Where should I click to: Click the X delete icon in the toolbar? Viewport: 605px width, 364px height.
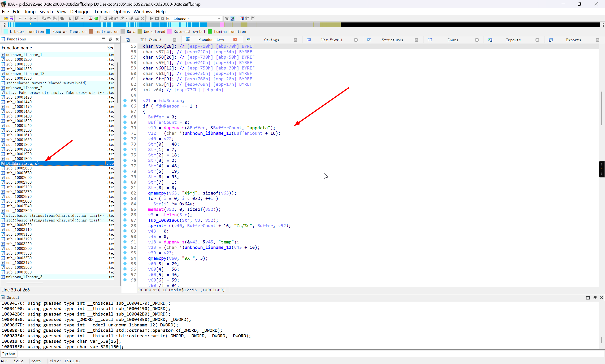pos(143,18)
